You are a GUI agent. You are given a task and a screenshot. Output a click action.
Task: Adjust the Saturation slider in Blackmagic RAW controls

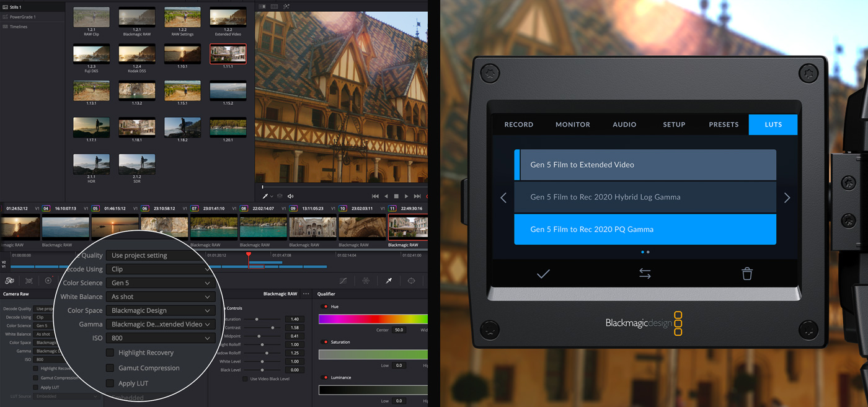coord(257,319)
